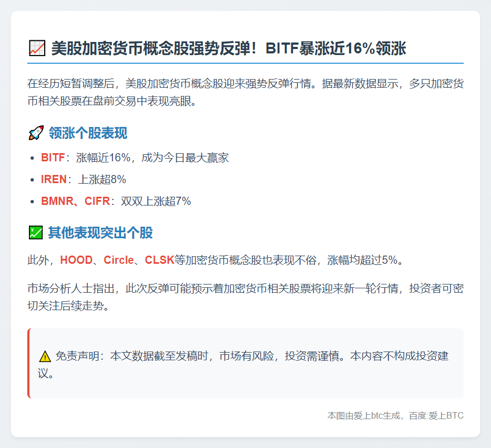Click the BITF ticker in red text
This screenshot has height=448, width=491.
(51, 158)
